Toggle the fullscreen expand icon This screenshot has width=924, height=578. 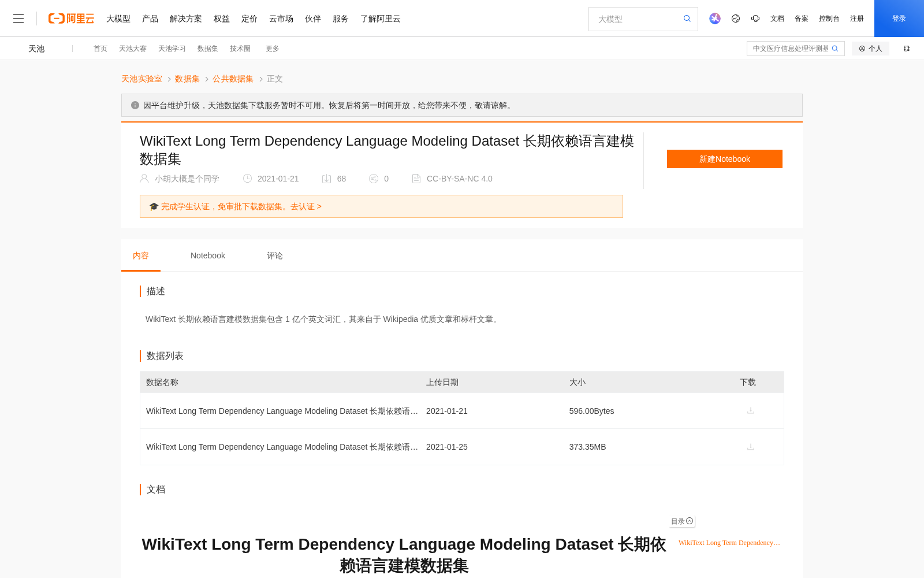tap(907, 49)
